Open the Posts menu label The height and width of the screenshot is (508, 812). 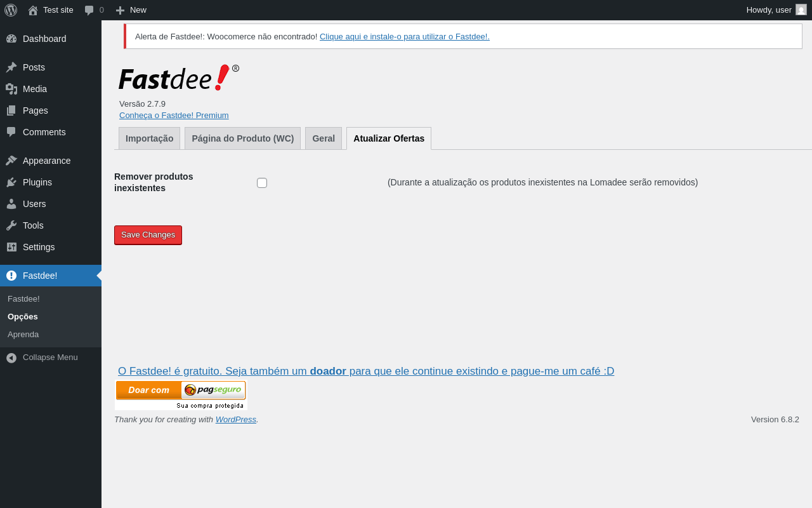(34, 67)
